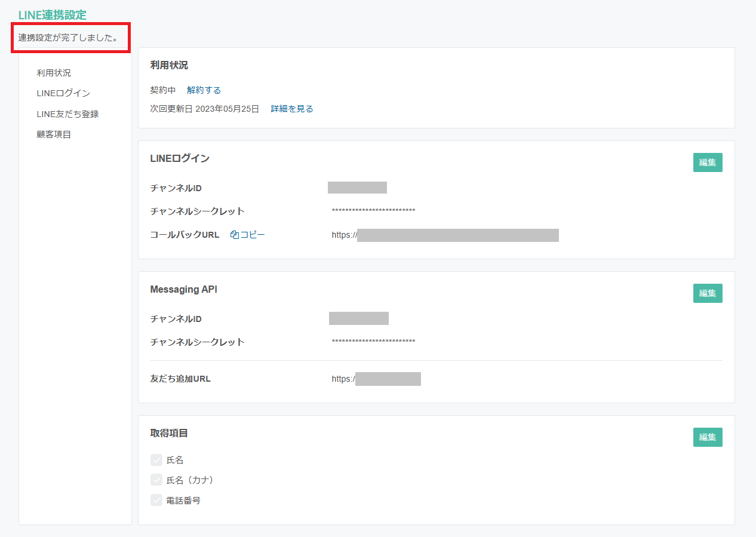756x537 pixels.
Task: Toggle the 氏名 checkbox
Action: 156,460
